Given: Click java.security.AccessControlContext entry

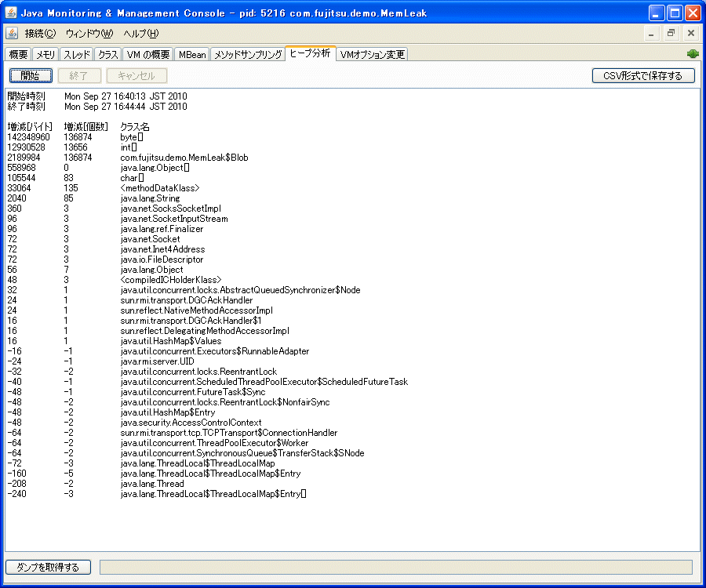Looking at the screenshot, I should click(191, 423).
